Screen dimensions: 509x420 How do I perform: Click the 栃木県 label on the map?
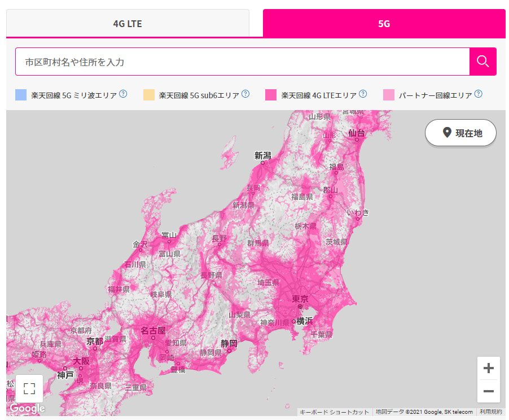(x=305, y=226)
